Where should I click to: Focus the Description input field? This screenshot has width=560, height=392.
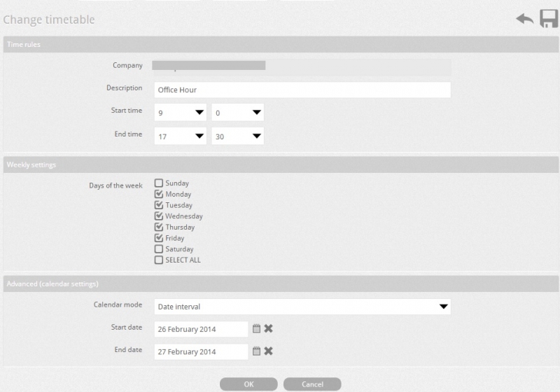(x=302, y=90)
